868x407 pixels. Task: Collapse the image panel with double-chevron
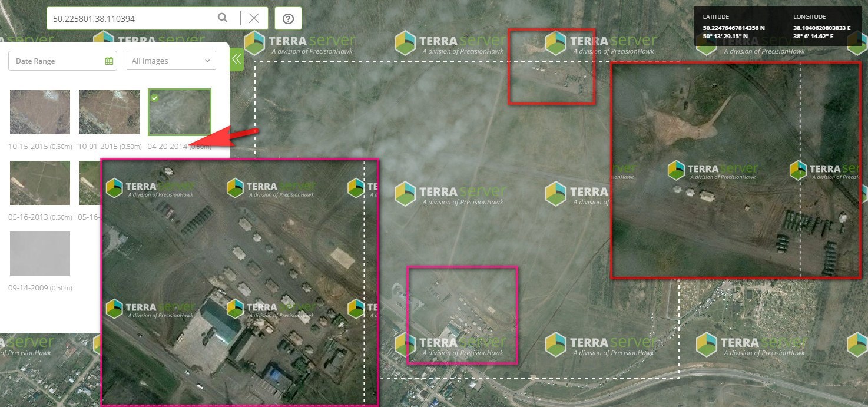tap(236, 59)
